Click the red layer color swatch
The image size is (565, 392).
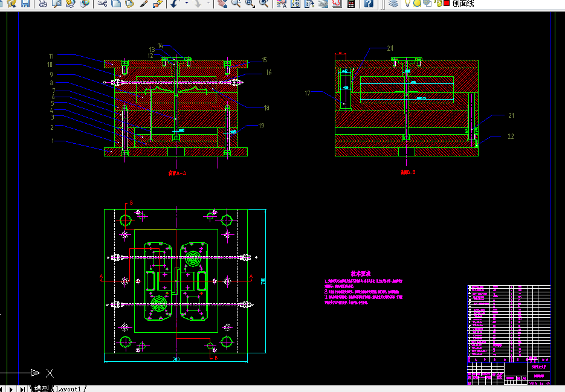447,3
